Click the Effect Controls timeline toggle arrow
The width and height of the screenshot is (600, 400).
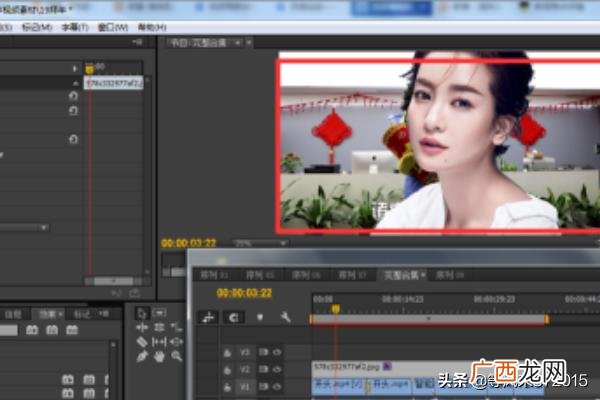[x=75, y=69]
